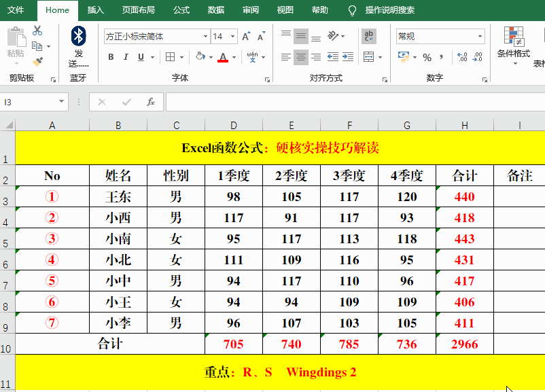Image resolution: width=545 pixels, height=392 pixels.
Task: Click the Percent Style icon
Action: [427, 56]
